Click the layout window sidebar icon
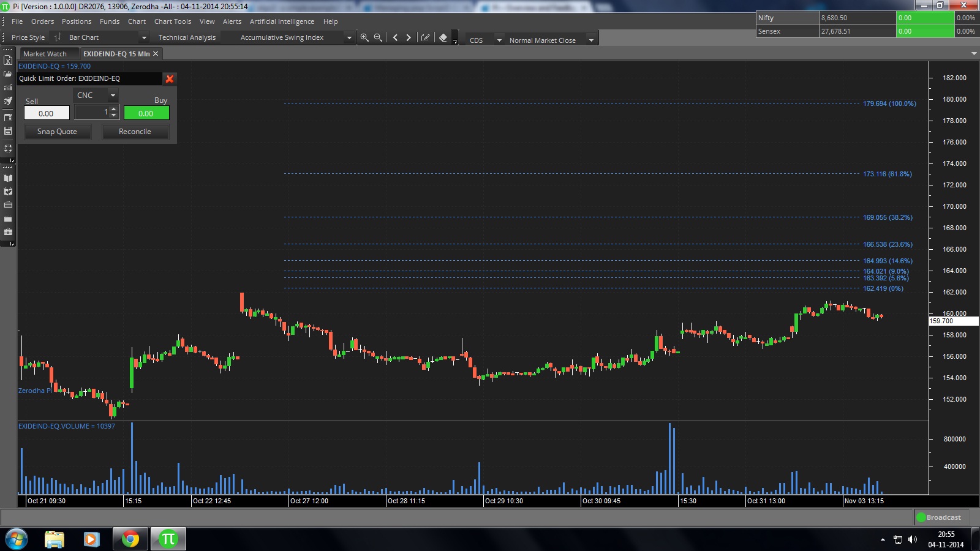Image resolution: width=980 pixels, height=551 pixels. coord(8,117)
